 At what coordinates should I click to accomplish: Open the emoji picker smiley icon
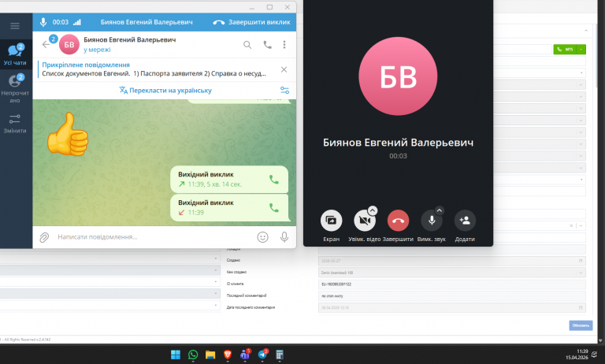(x=263, y=237)
